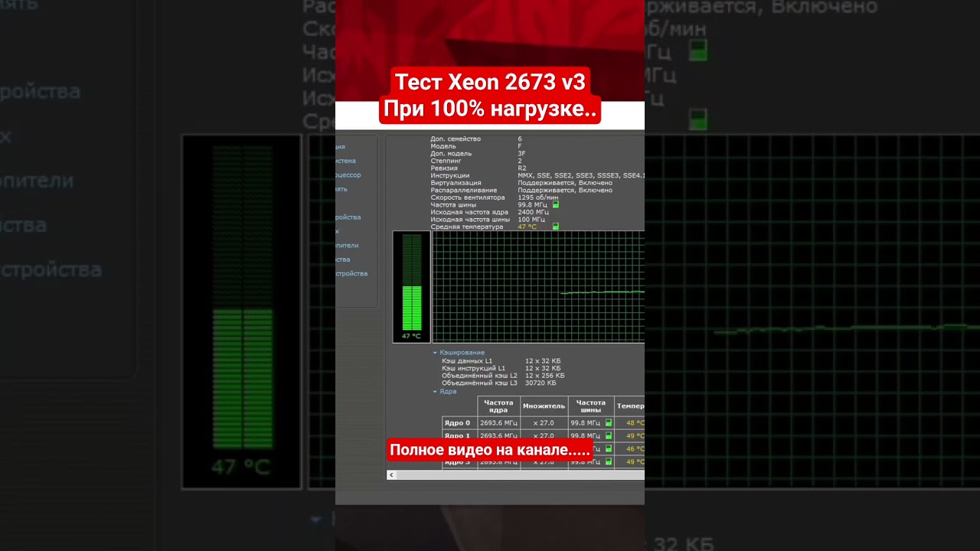Click the 47 °C label under the gauge

412,336
